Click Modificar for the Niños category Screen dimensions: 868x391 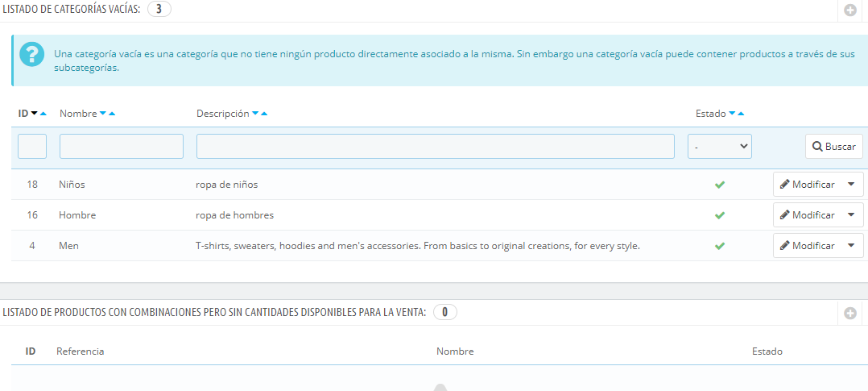[807, 185]
